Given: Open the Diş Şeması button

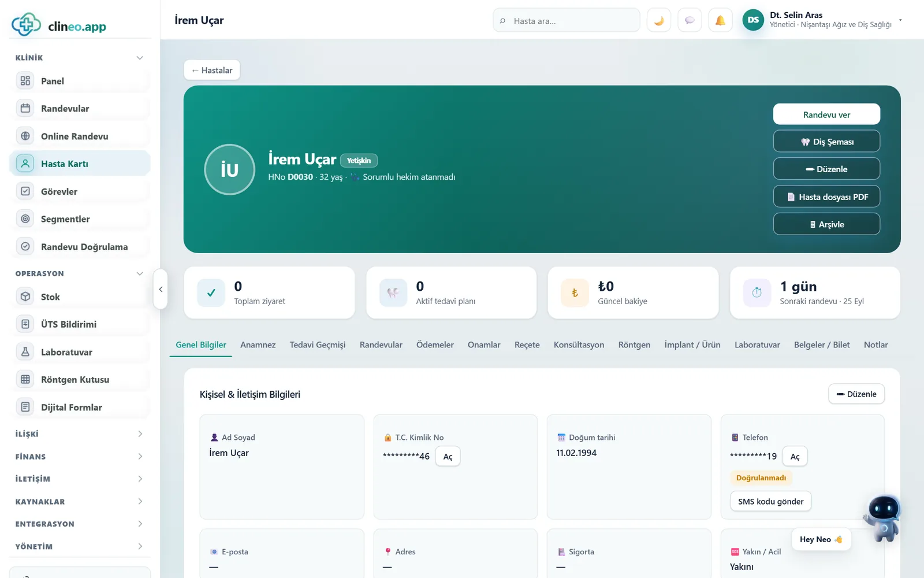Looking at the screenshot, I should click(x=826, y=142).
